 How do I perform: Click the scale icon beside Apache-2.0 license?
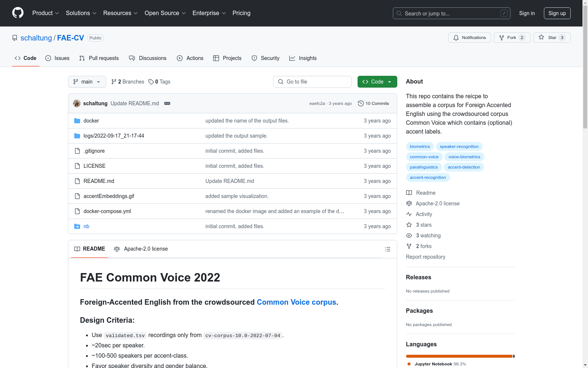(409, 204)
